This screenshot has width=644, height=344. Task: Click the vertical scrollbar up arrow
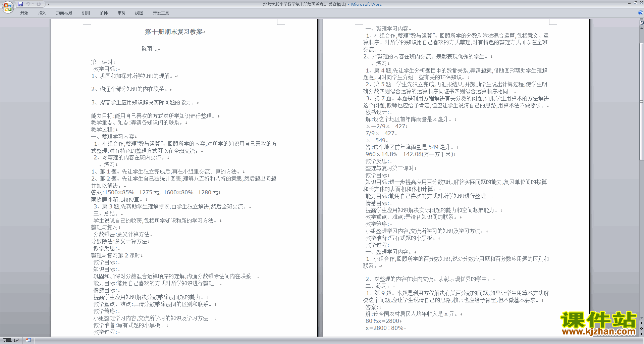tap(642, 28)
